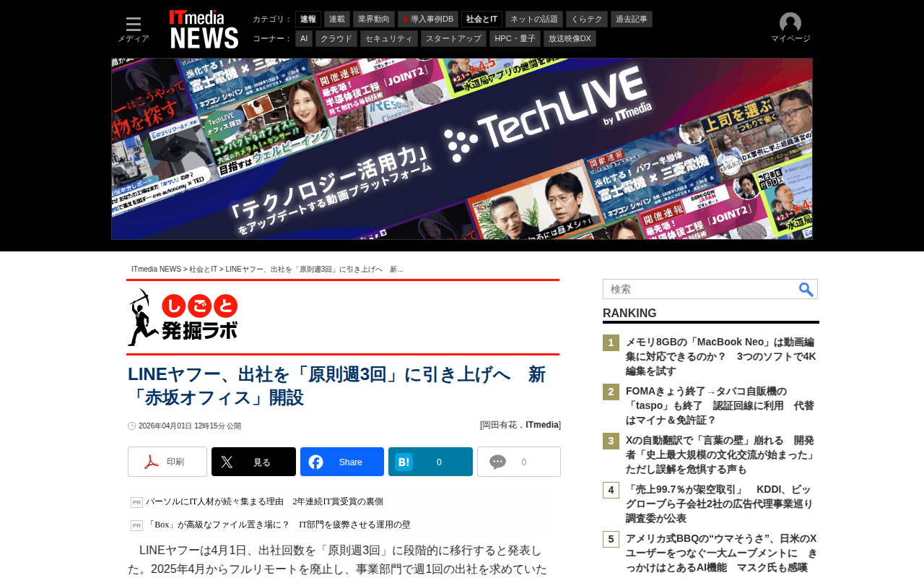Open the くらテク category
924x578 pixels.
(587, 19)
